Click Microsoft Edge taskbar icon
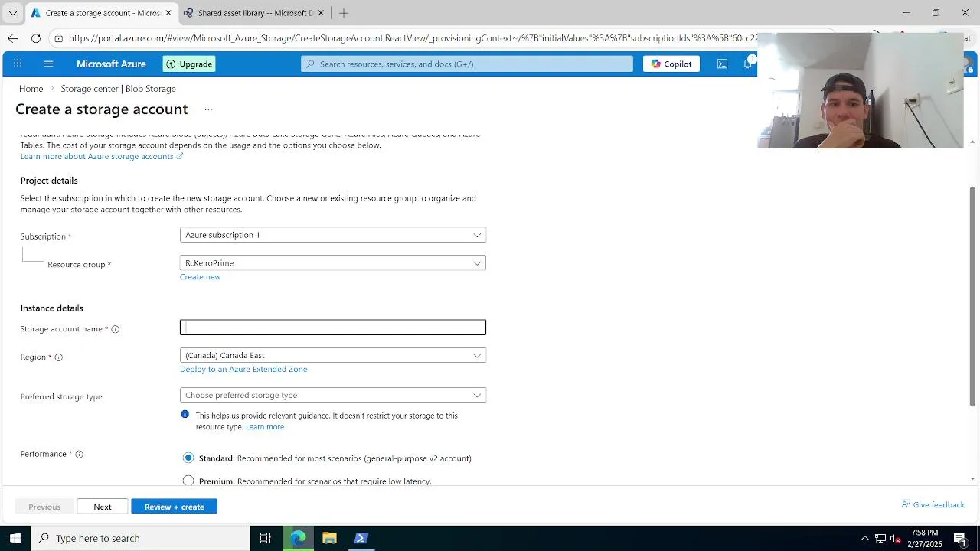 click(x=298, y=538)
